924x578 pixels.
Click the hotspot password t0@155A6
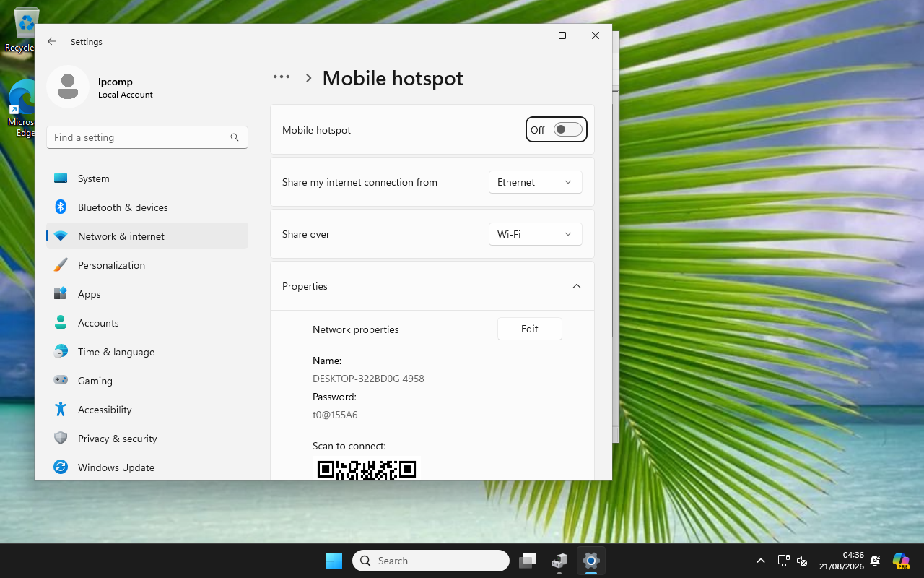click(x=335, y=415)
